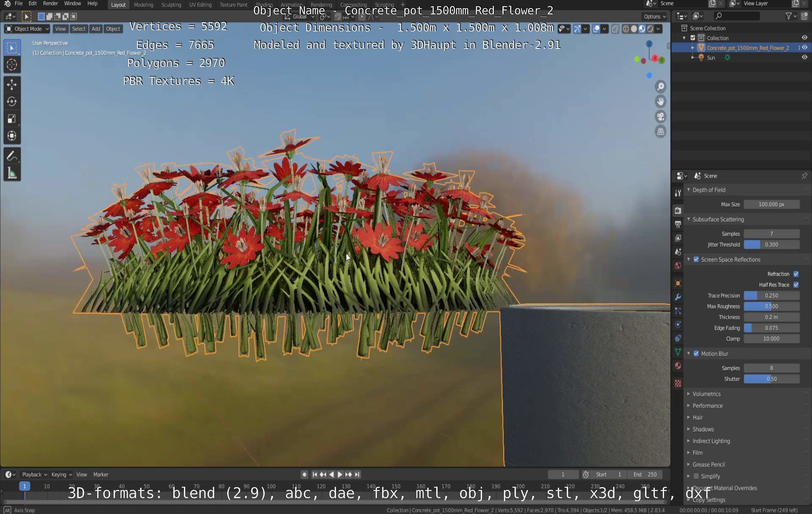Open the Physics properties tab
The image size is (812, 514).
(678, 324)
